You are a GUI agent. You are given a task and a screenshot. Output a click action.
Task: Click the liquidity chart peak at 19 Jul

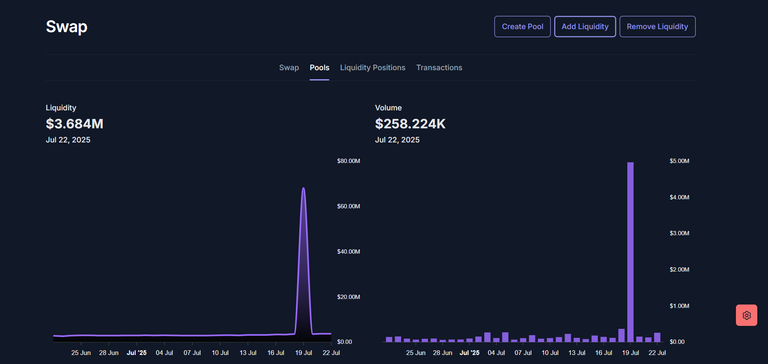point(303,188)
